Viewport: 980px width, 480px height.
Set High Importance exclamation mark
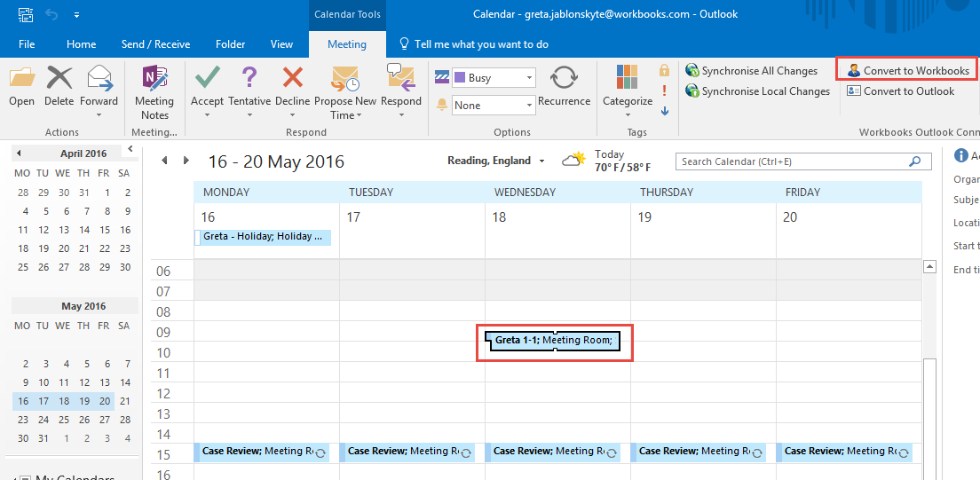coord(664,90)
